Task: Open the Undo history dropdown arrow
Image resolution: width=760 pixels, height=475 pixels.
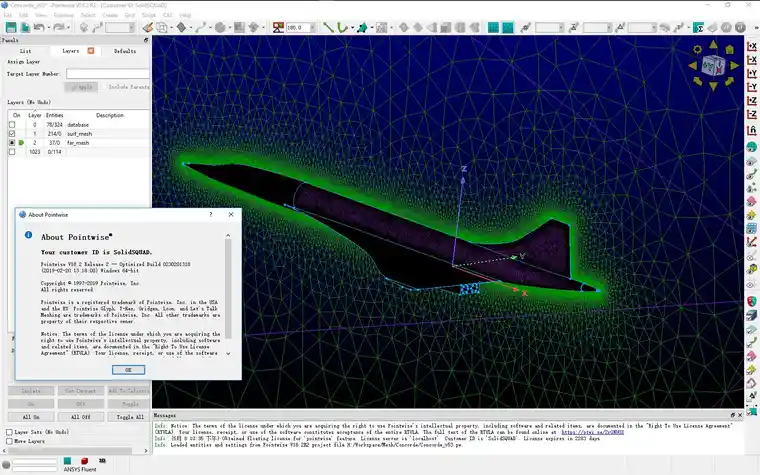Action: 48,28
